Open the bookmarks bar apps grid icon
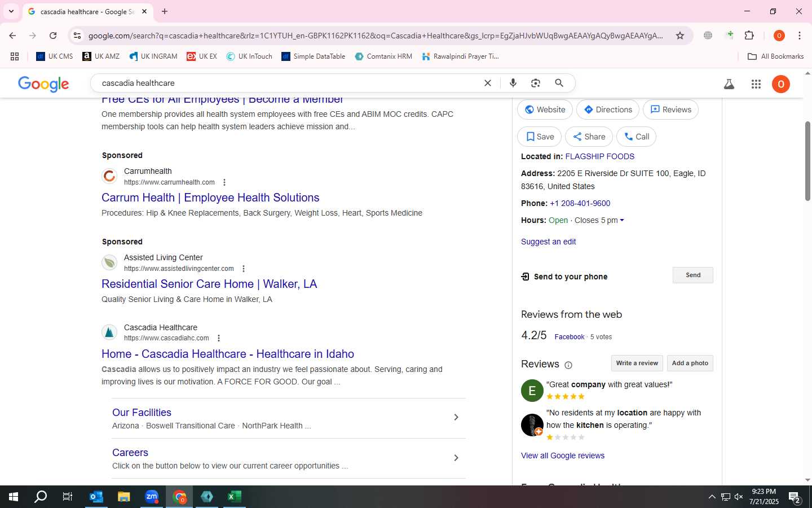The width and height of the screenshot is (812, 508). coord(15,56)
